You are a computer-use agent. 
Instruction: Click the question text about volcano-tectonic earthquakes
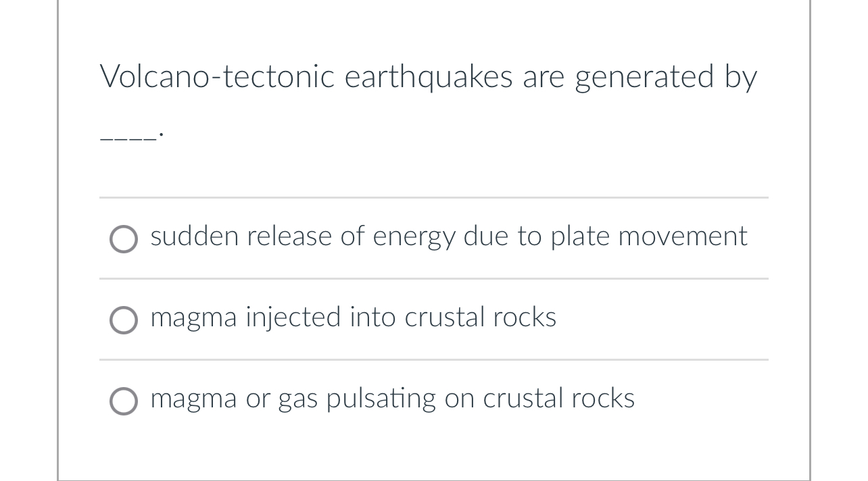pyautogui.click(x=429, y=76)
